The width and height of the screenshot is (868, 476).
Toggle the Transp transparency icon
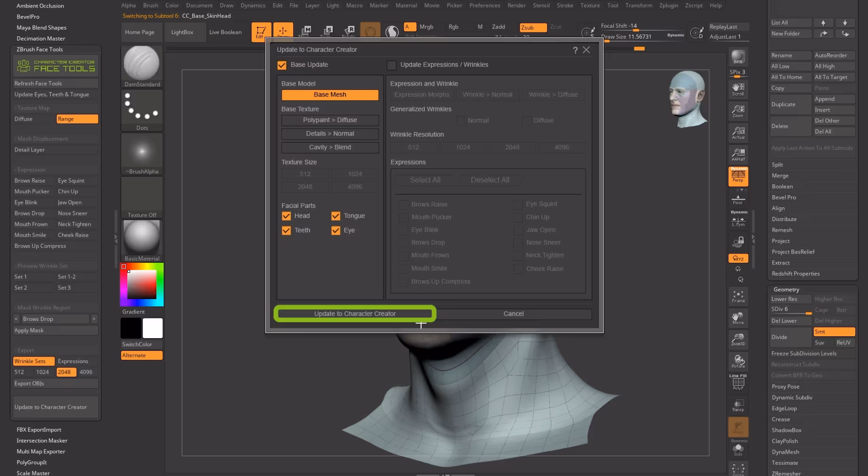pyautogui.click(x=738, y=405)
